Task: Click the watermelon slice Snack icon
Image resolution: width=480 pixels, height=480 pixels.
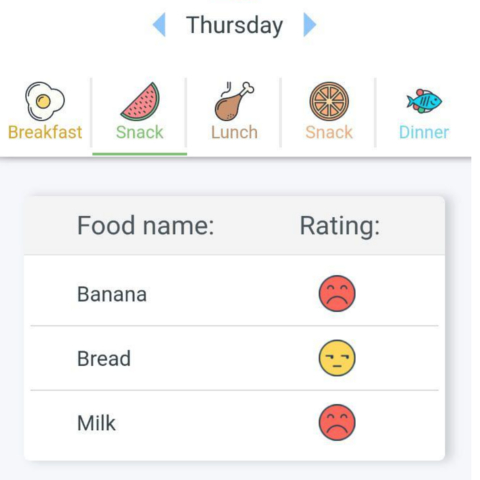Action: (140, 101)
